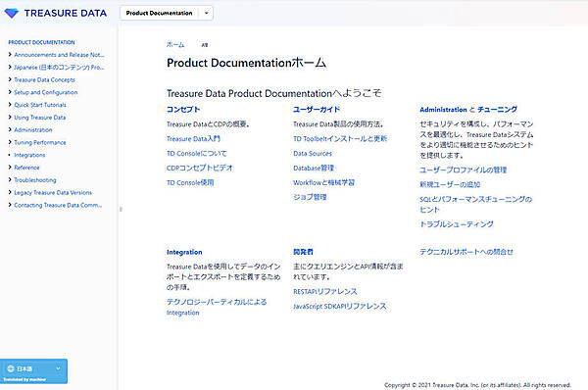588x390 pixels.
Task: Open Integrations in the sidebar
Action: 29,155
